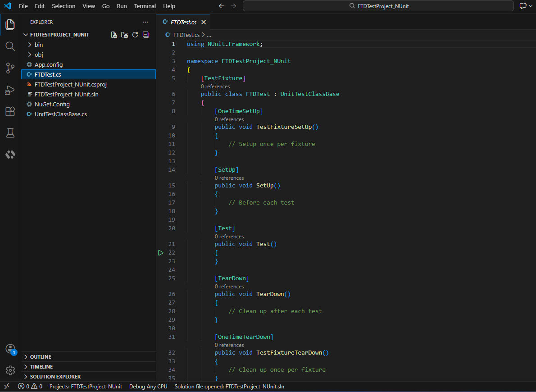Click the New File icon in Explorer
Screen dimensions: 536x392
pyautogui.click(x=114, y=35)
